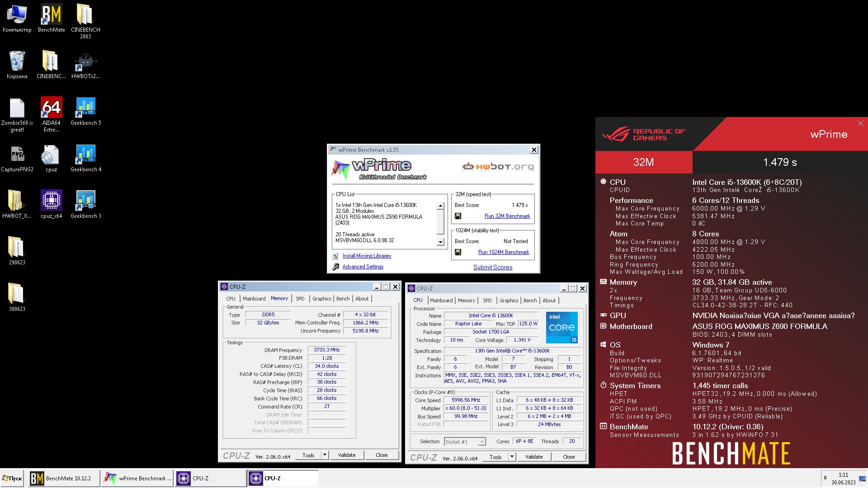Launch the Geekbench 3 shortcut
The image size is (868, 488).
click(86, 204)
